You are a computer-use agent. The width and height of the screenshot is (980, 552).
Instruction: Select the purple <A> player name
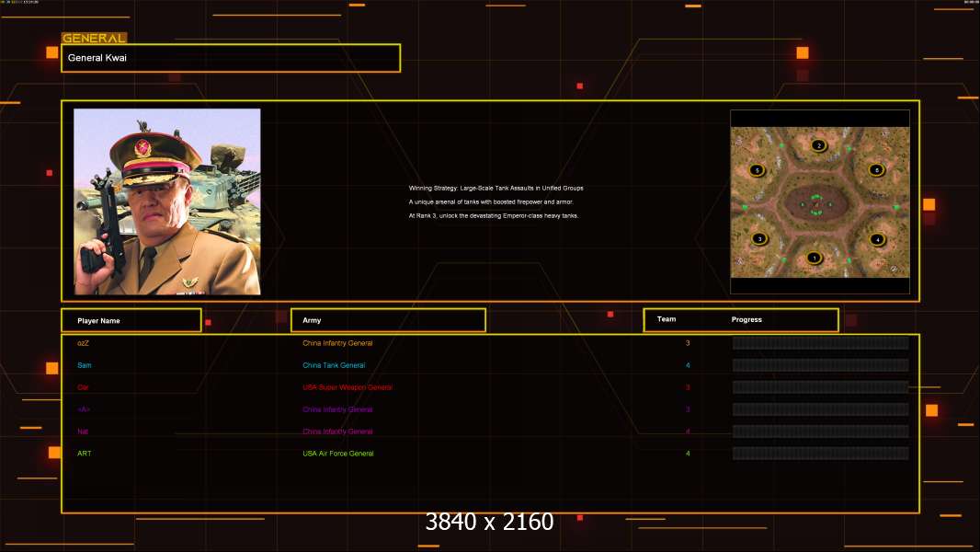(84, 409)
